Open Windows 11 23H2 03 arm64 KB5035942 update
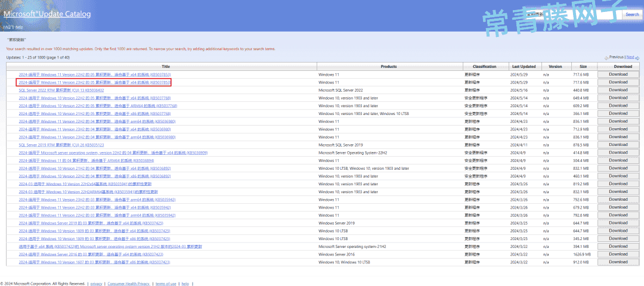The image size is (644, 286). tap(97, 200)
